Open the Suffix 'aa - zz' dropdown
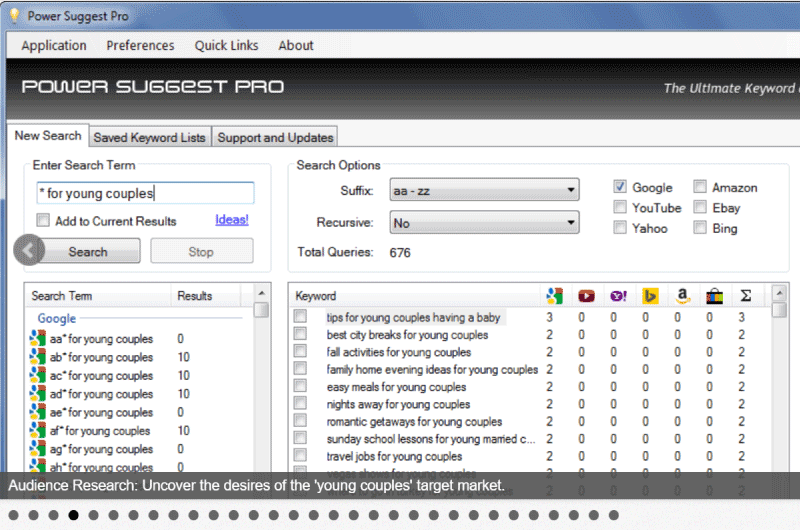 pyautogui.click(x=484, y=190)
